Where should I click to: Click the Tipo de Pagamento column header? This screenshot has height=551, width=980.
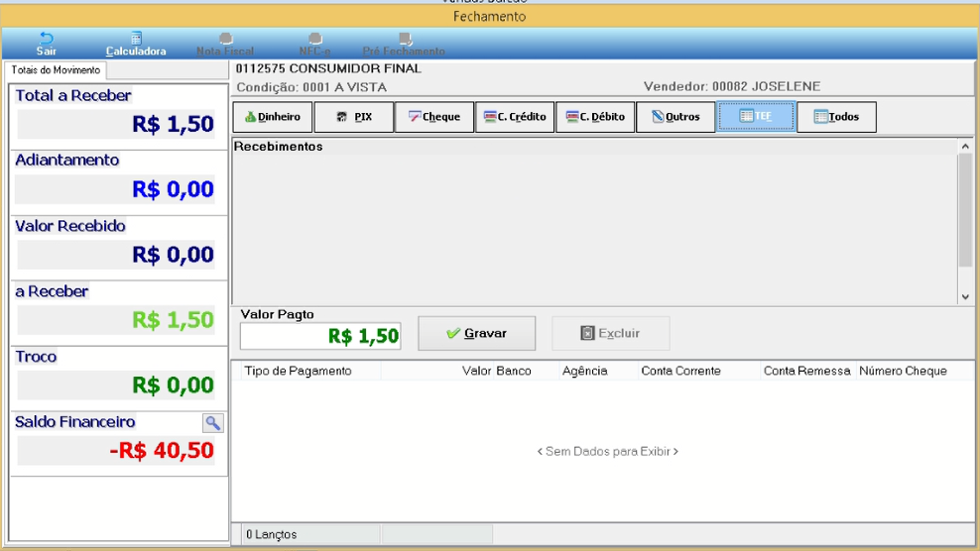coord(311,371)
